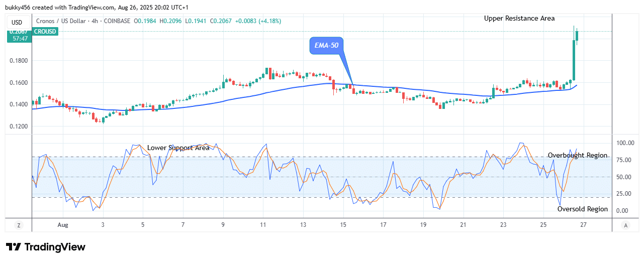Click the +0.0083 (+4.18%) change value
The width and height of the screenshot is (644, 262).
coord(258,21)
